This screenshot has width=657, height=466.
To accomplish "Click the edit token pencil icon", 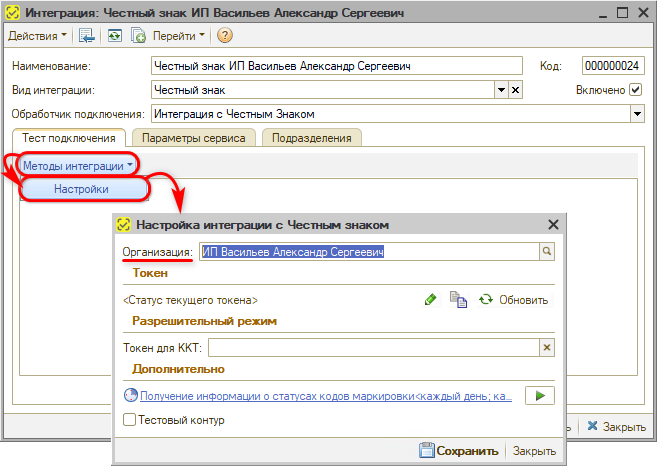I will [x=431, y=299].
